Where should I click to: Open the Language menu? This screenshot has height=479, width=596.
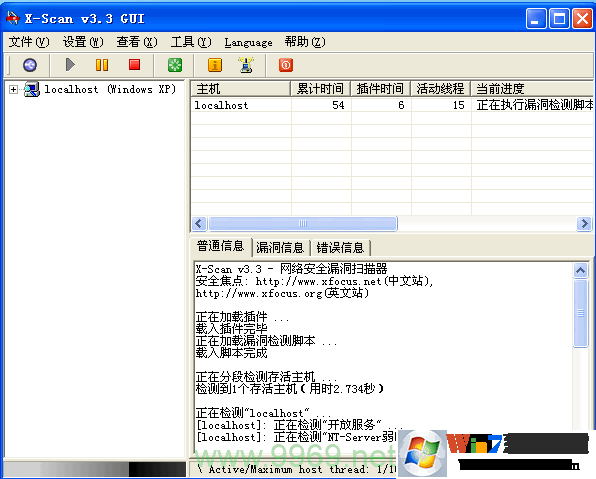pos(248,42)
